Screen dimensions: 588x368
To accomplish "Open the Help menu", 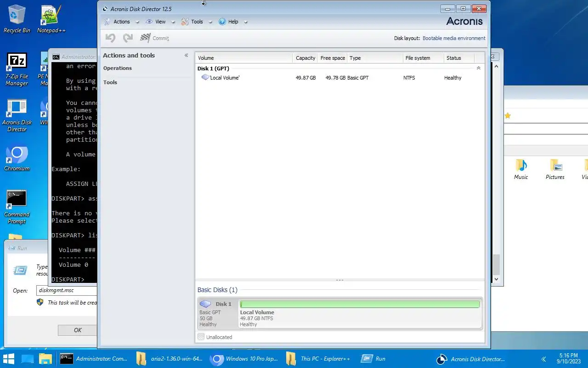I will (x=233, y=22).
